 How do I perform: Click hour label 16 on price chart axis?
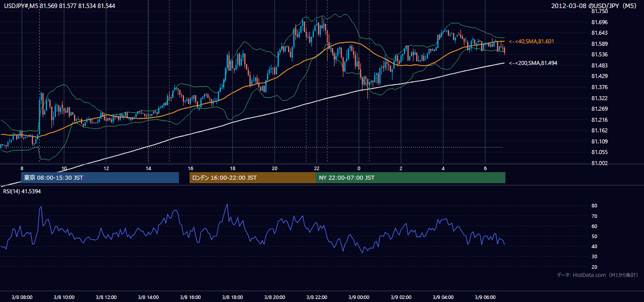(x=190, y=168)
